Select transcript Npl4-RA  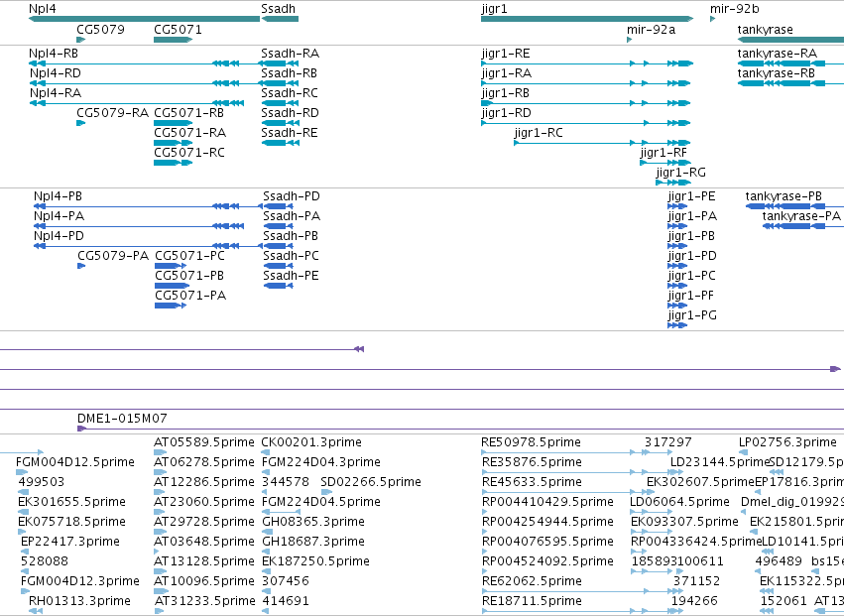[136, 103]
